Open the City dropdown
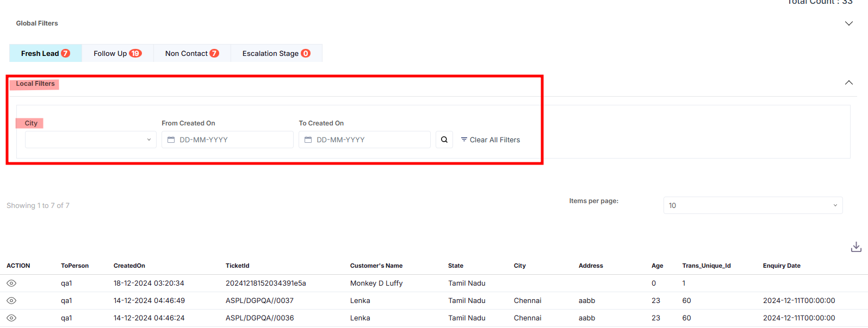Image resolution: width=868 pixels, height=328 pixels. pyautogui.click(x=91, y=140)
